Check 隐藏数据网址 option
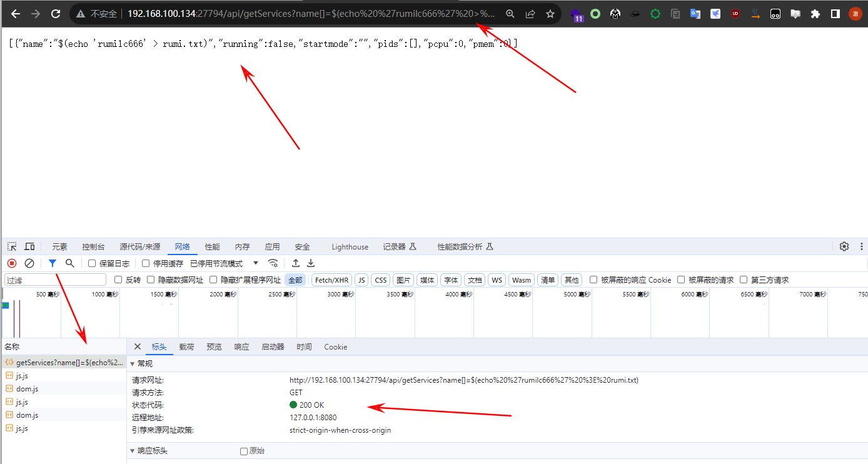This screenshot has height=464, width=868. tap(151, 280)
